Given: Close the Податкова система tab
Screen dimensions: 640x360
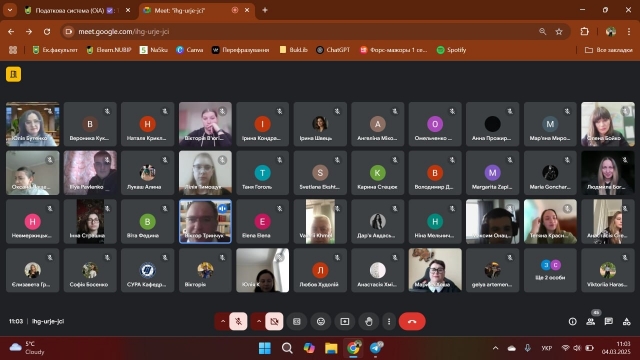Looking at the screenshot, I should (128, 11).
